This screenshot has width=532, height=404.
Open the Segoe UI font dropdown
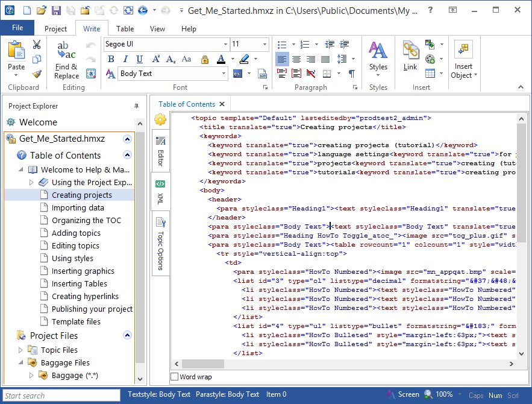[x=225, y=45]
